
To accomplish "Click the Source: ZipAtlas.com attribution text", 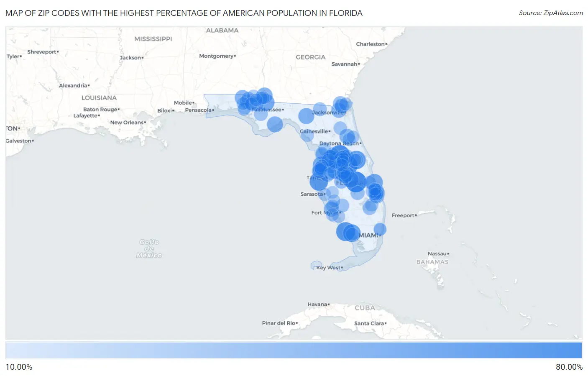I will [551, 13].
